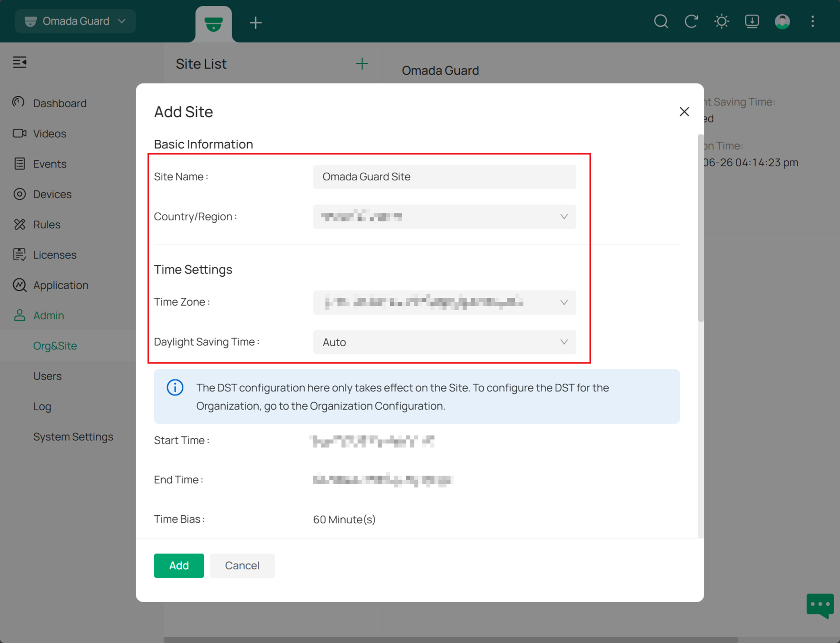The image size is (840, 643).
Task: Open Videos in sidebar
Action: click(x=50, y=133)
